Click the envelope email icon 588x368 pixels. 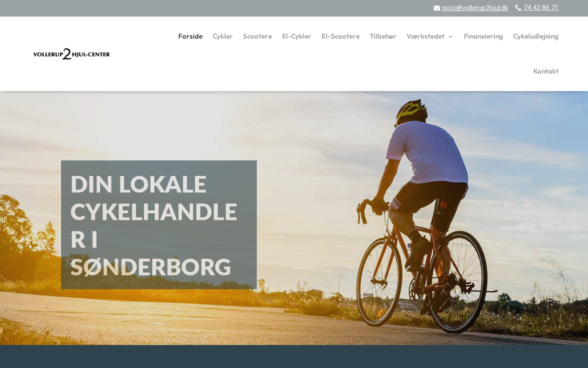tap(437, 8)
